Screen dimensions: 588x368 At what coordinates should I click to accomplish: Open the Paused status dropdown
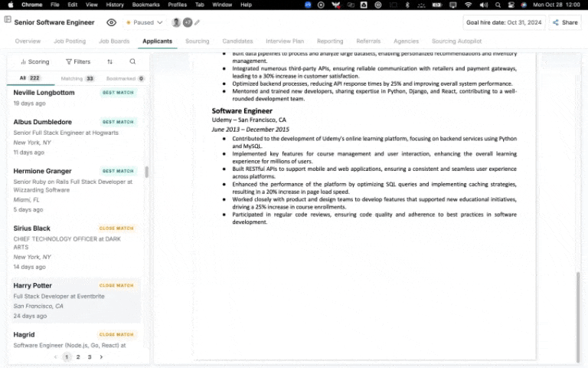pos(143,23)
